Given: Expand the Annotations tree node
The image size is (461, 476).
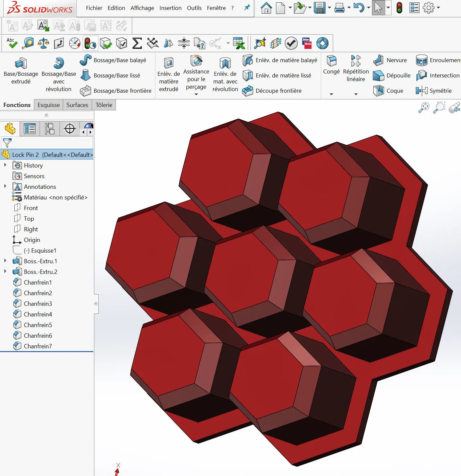Looking at the screenshot, I should tap(5, 186).
